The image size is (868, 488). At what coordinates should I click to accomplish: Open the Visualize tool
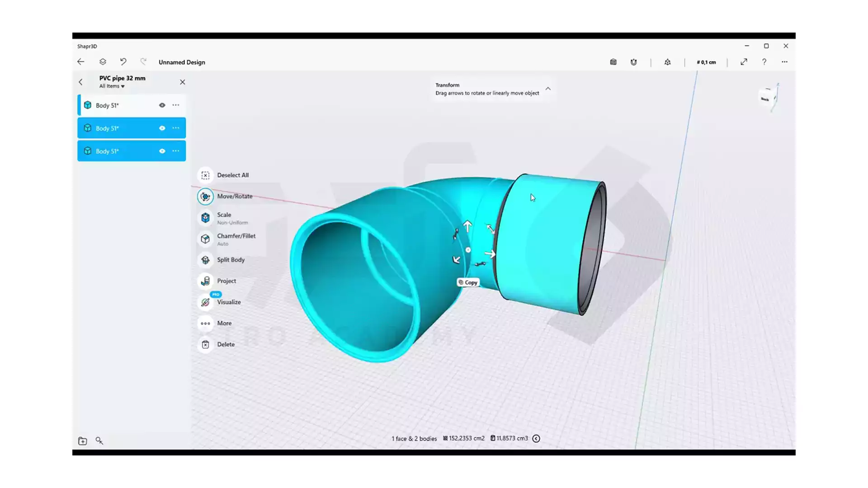tap(205, 302)
